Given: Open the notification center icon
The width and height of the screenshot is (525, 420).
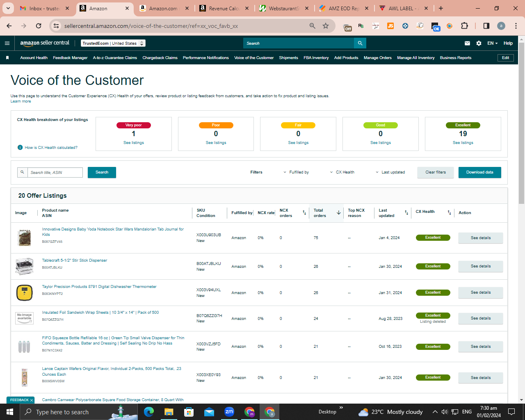Looking at the screenshot, I should pos(511,412).
